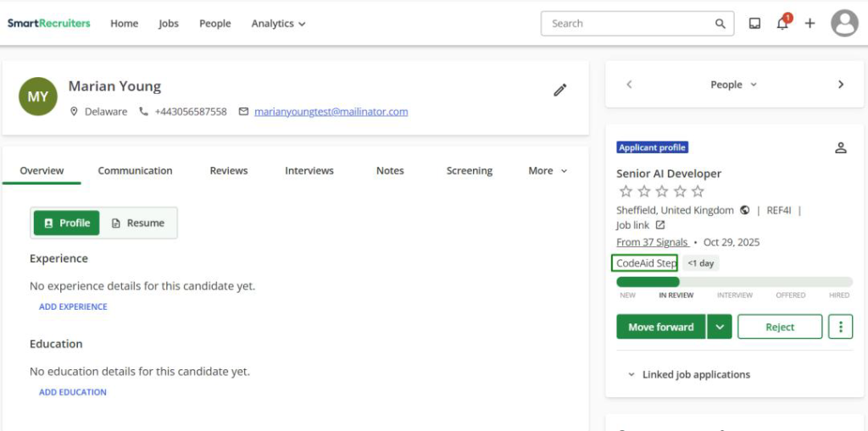
Task: Expand the Analytics dropdown menu
Action: (278, 24)
